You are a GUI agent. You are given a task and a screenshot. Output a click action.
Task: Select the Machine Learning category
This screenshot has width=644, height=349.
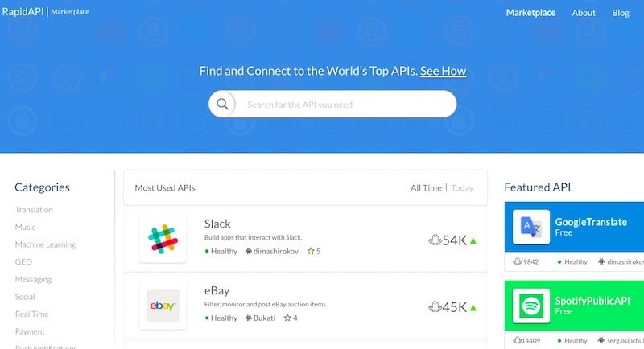45,244
